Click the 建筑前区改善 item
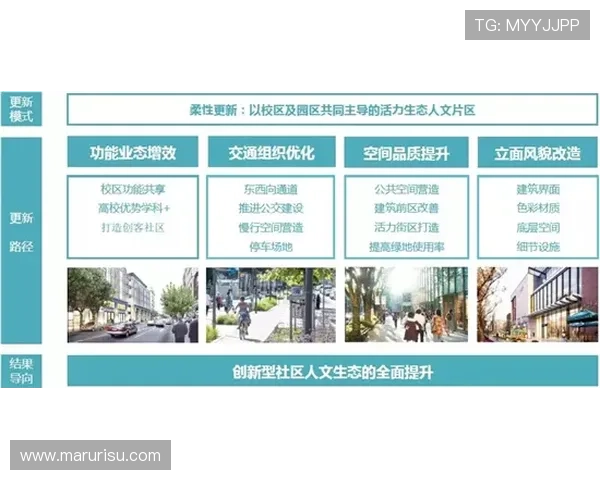The image size is (600, 480). click(x=406, y=208)
